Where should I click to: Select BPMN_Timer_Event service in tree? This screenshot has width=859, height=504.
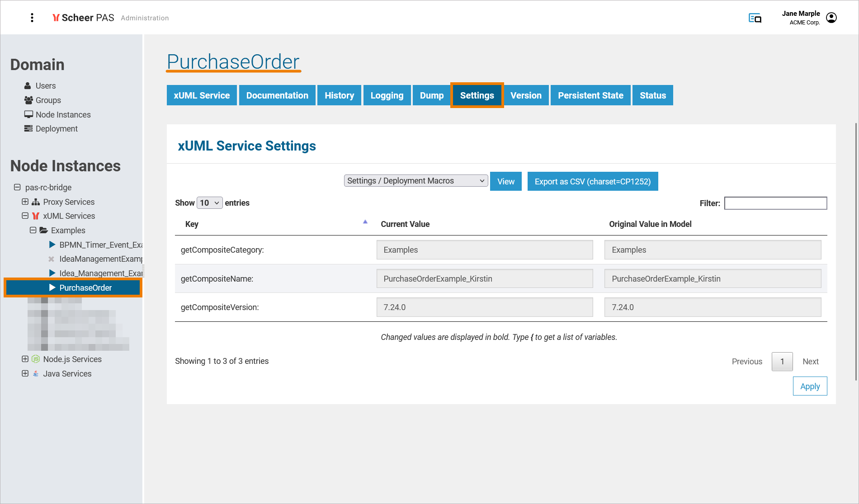point(100,245)
